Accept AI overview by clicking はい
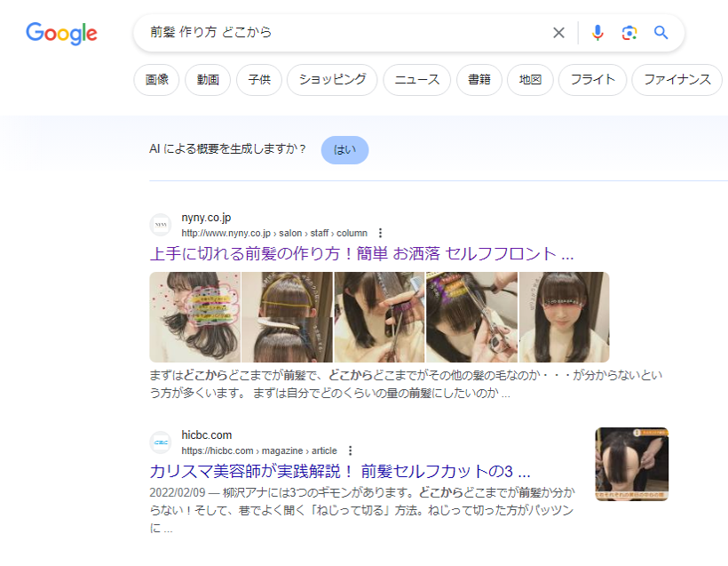This screenshot has height=566, width=728. [344, 150]
